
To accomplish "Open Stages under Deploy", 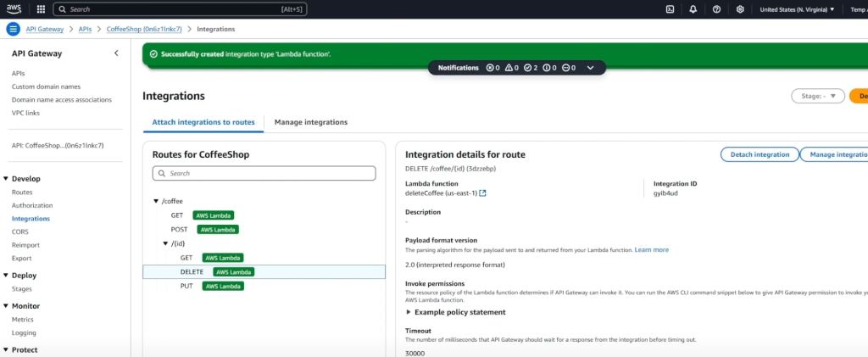I will (21, 289).
